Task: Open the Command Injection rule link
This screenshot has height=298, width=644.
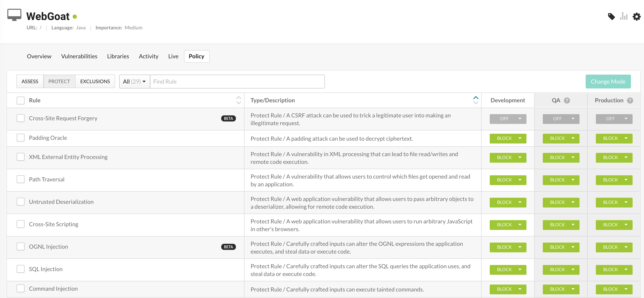Action: click(53, 288)
